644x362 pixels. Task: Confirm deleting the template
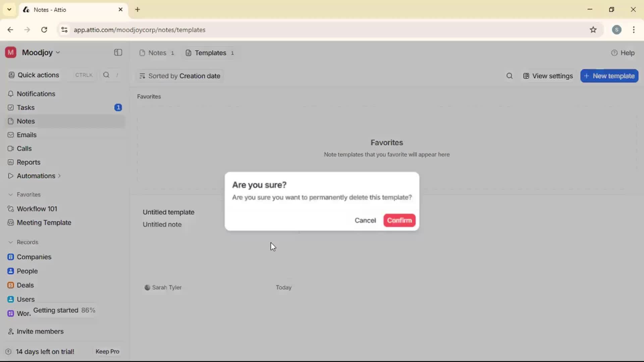tap(399, 220)
